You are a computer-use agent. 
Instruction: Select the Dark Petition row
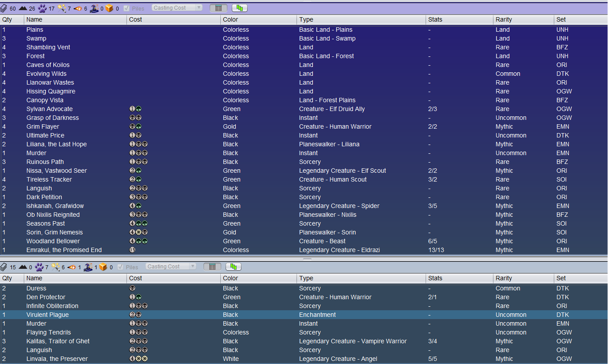[304, 197]
